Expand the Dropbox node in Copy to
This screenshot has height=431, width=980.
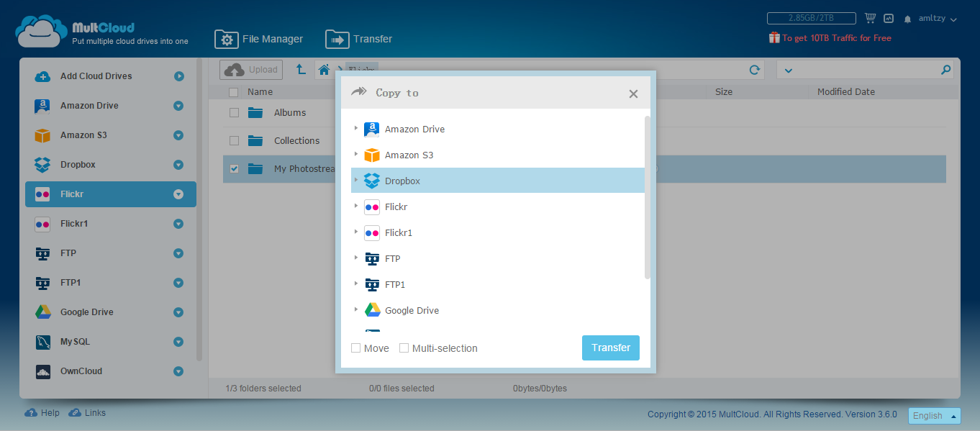click(355, 181)
